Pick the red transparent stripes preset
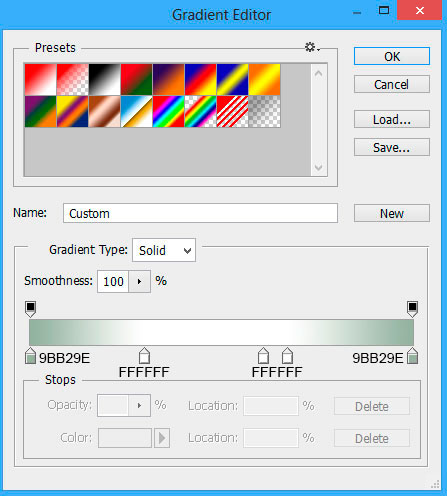447x496 pixels. pyautogui.click(x=232, y=111)
